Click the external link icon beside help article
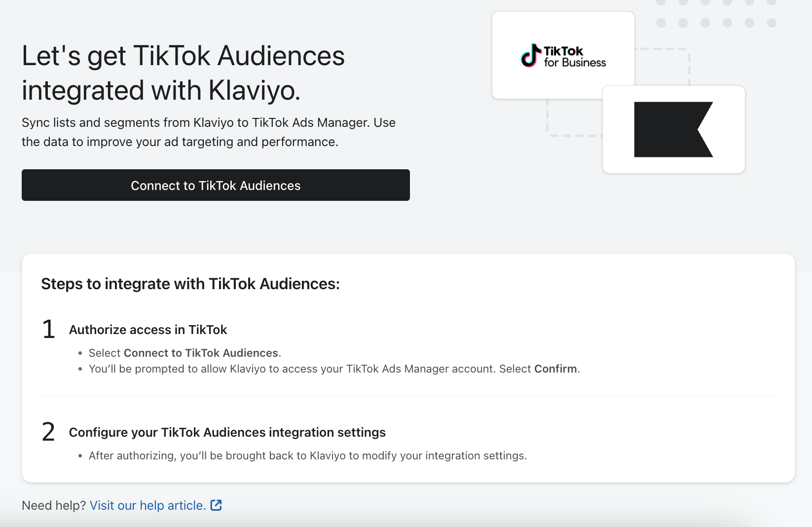The height and width of the screenshot is (527, 812). [216, 505]
